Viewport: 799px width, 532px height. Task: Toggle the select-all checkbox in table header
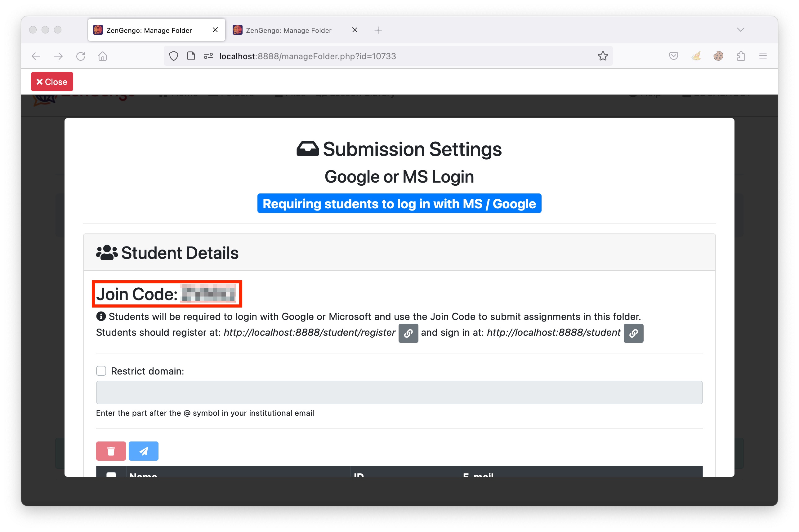(111, 474)
